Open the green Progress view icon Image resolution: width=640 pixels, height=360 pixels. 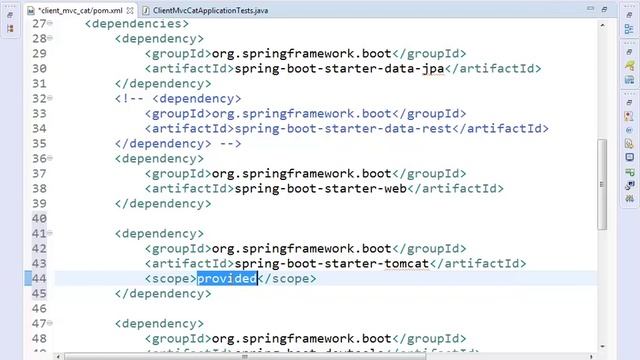629,172
